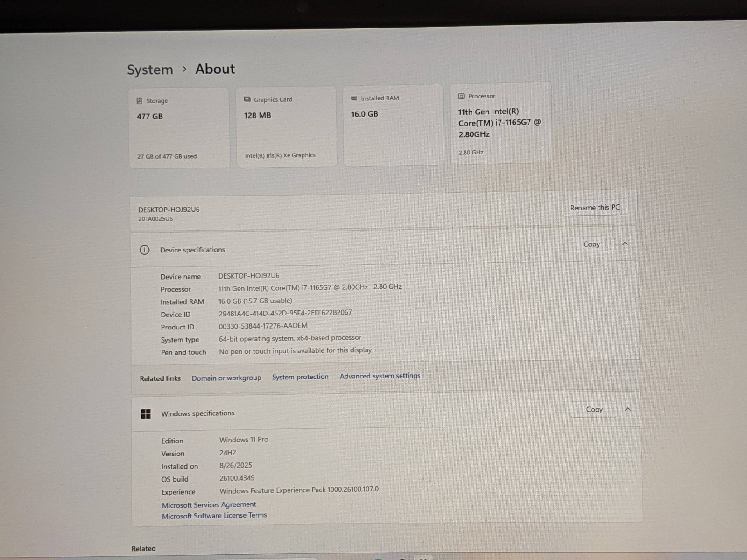Go back to System in the breadcrumb

point(150,70)
